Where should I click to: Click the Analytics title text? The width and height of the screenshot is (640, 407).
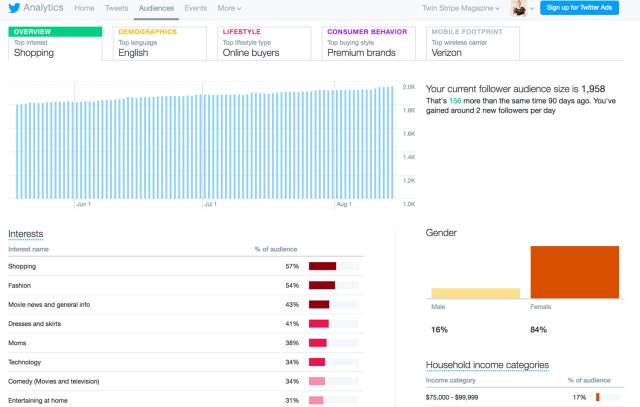click(43, 8)
